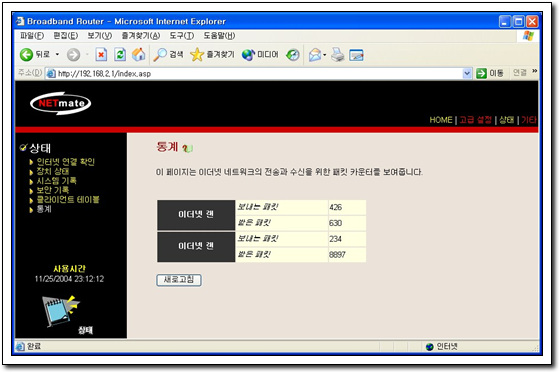Open Favorites star icon

pyautogui.click(x=196, y=55)
